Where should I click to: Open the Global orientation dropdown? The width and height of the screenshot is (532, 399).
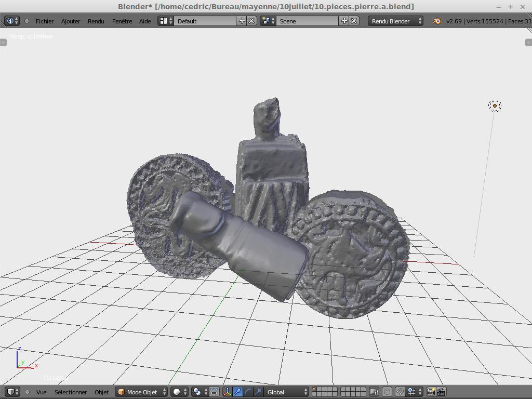(x=287, y=392)
